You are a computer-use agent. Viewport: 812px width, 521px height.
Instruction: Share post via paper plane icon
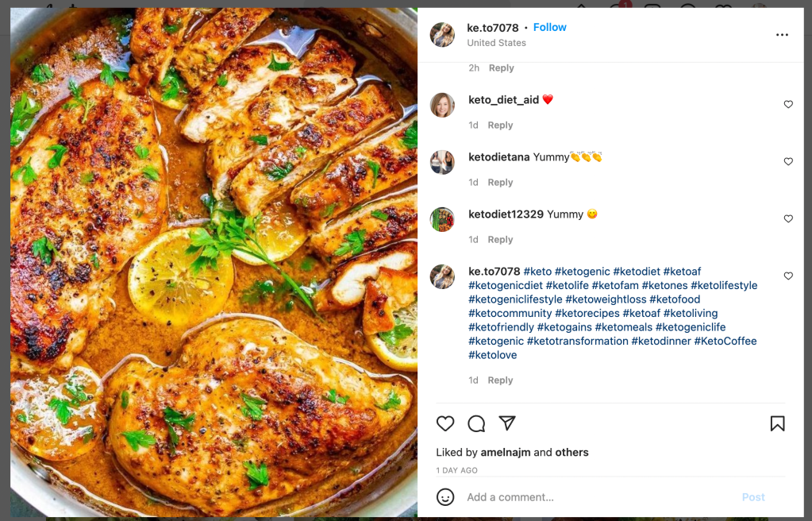[x=507, y=423]
